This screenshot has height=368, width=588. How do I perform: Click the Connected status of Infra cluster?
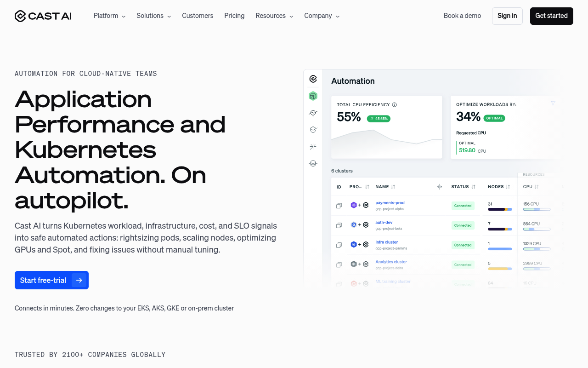click(463, 245)
